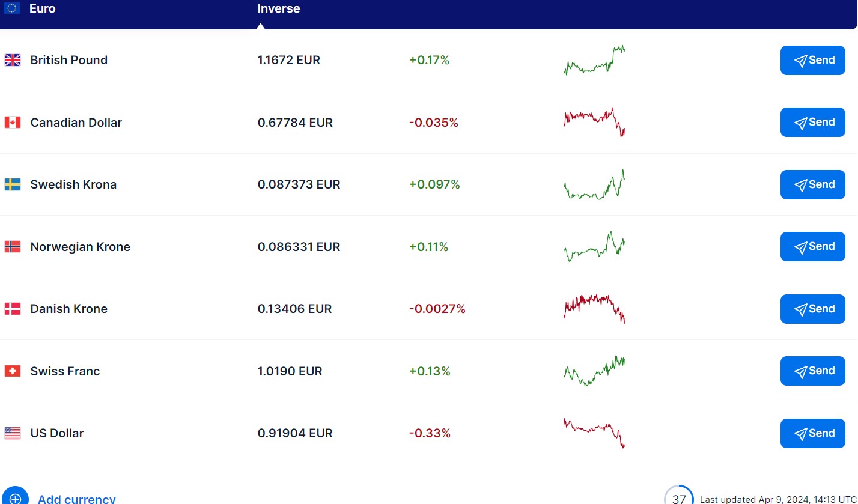The height and width of the screenshot is (504, 858).
Task: Click the Swedish Krona sparkline chart
Action: coord(594,184)
